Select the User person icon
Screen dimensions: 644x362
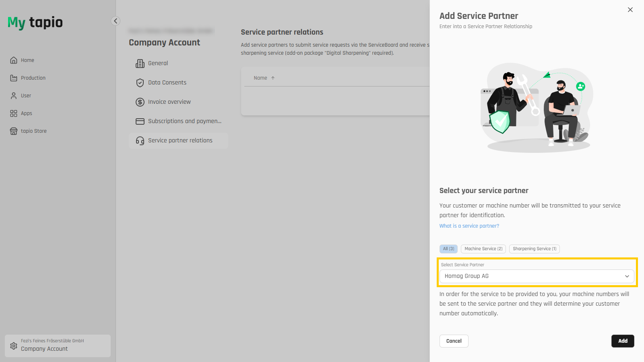[x=14, y=96]
